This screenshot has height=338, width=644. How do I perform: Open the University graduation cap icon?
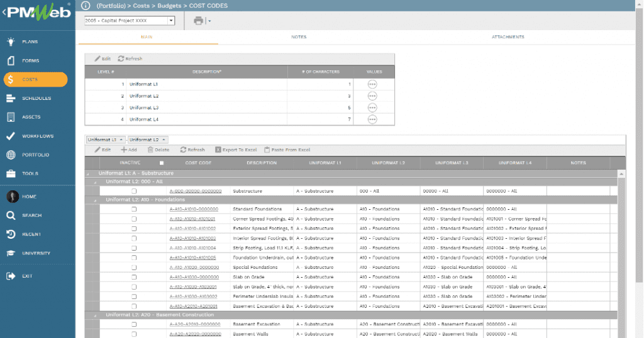[11, 253]
